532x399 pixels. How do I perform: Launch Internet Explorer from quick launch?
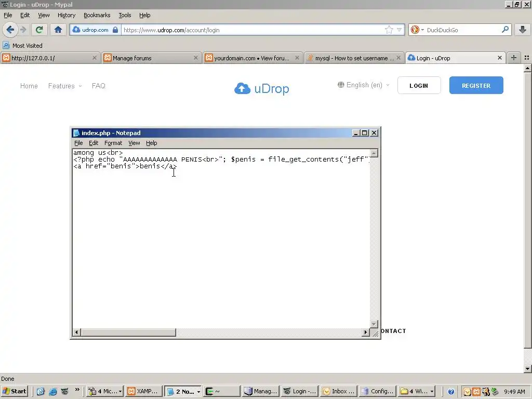coord(52,392)
